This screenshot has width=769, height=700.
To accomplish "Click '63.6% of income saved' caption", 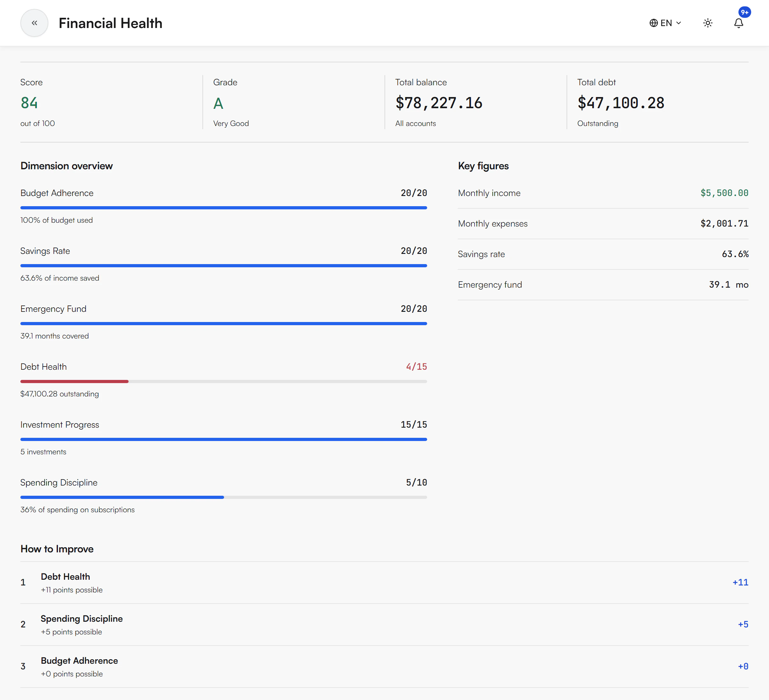I will pos(60,278).
